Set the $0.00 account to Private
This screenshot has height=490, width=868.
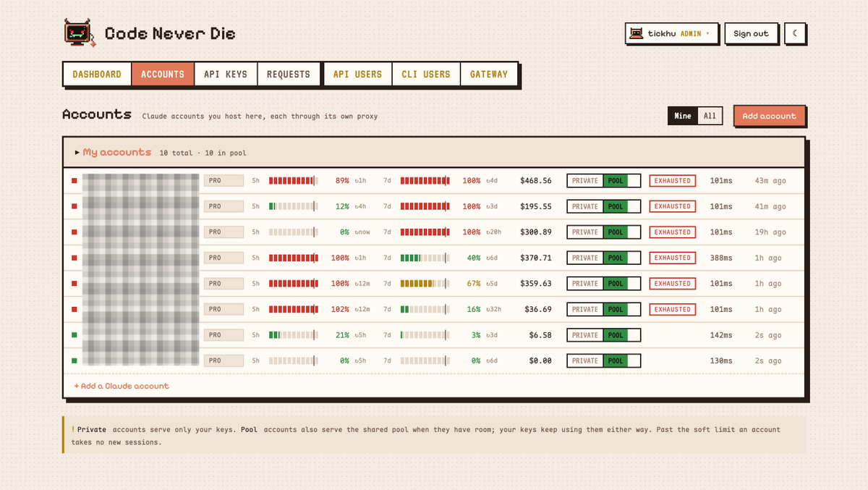point(585,360)
